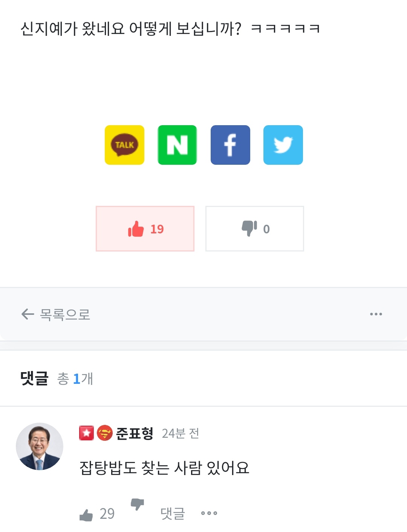Open the commenter's profile photo
Viewport: 407px width, 532px height.
click(x=40, y=446)
